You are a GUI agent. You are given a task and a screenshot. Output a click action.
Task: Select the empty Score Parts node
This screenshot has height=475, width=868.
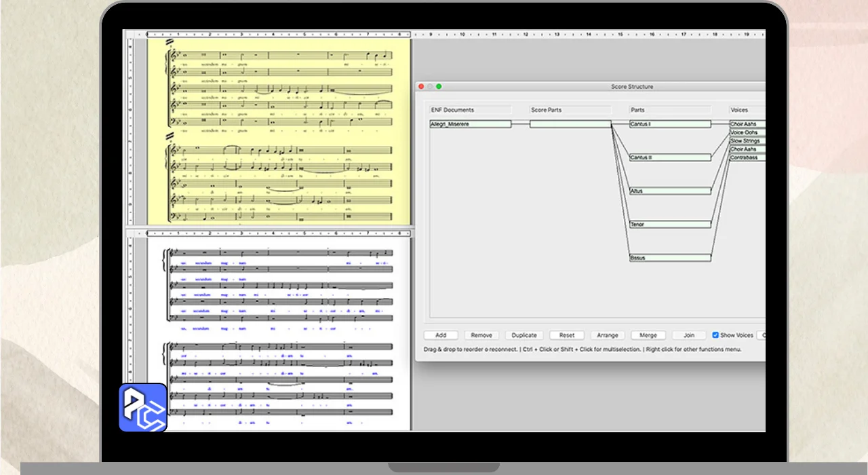coord(570,124)
